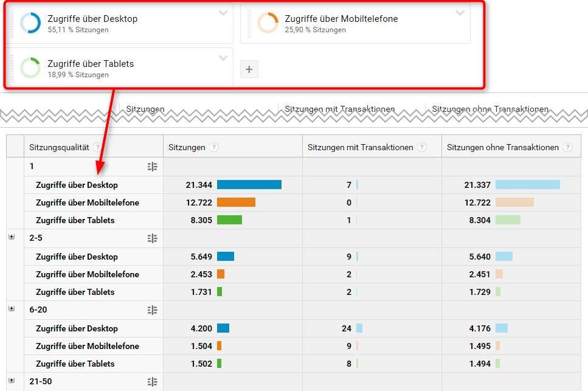Click the comparison icon in row 1

(x=152, y=167)
